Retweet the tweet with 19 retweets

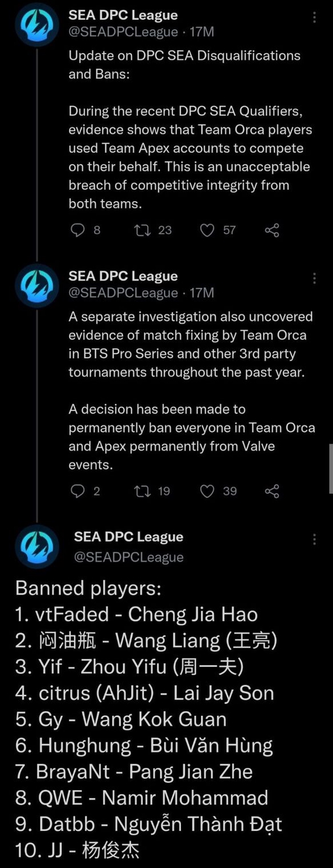point(142,491)
